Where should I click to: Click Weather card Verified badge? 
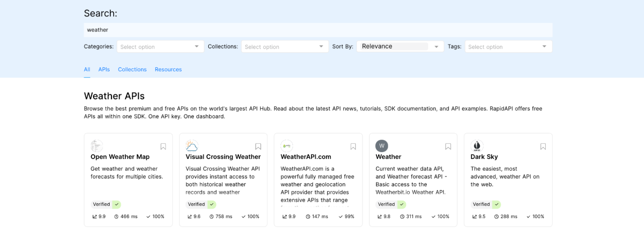[x=390, y=204]
